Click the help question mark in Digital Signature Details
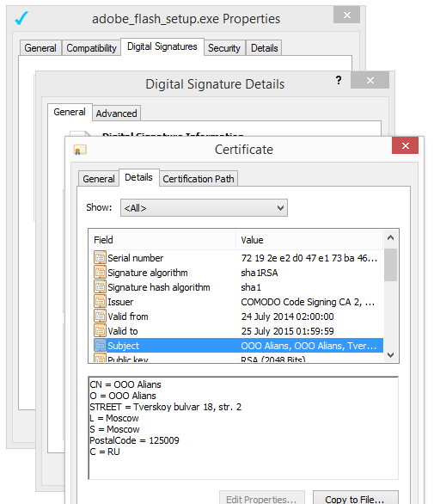 click(339, 80)
